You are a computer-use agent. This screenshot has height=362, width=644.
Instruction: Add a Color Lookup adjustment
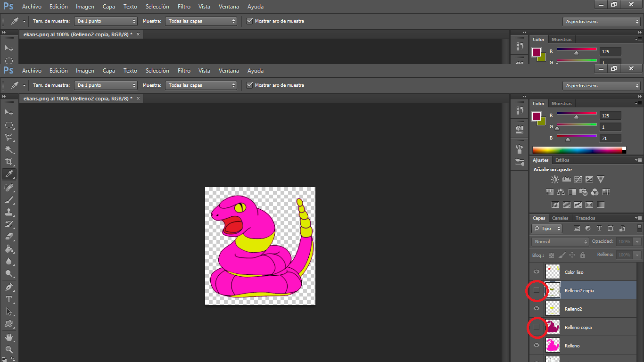pyautogui.click(x=606, y=192)
